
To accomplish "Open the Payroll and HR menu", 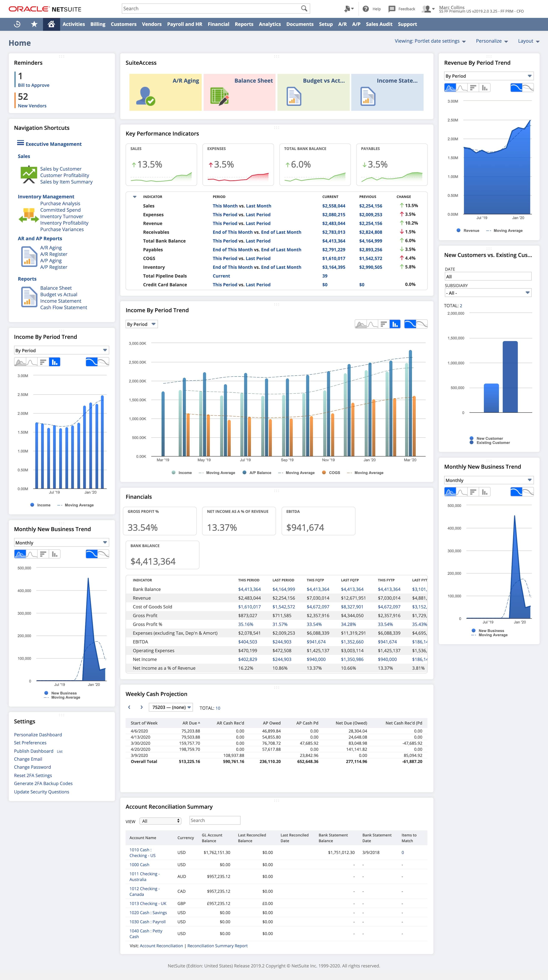I will [x=185, y=24].
